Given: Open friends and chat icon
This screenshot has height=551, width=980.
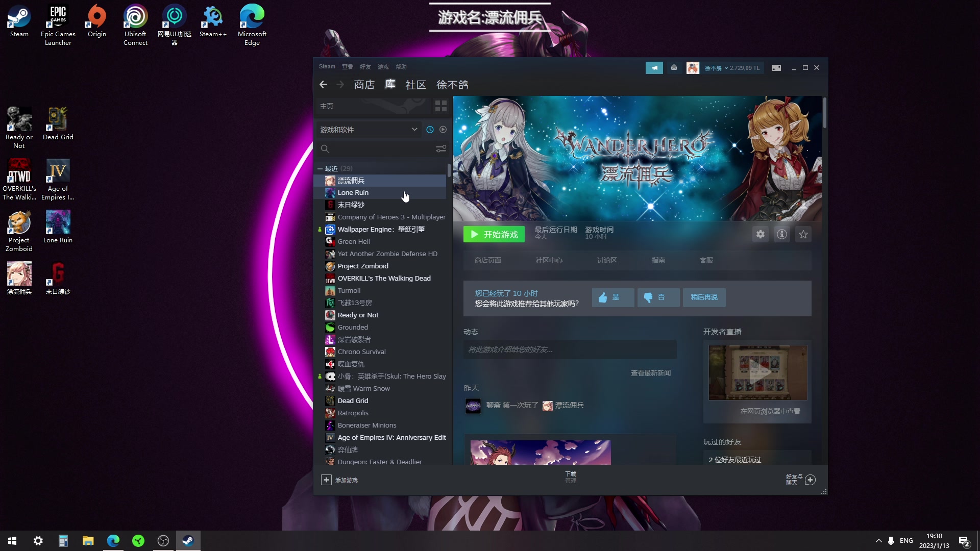Looking at the screenshot, I should point(810,480).
